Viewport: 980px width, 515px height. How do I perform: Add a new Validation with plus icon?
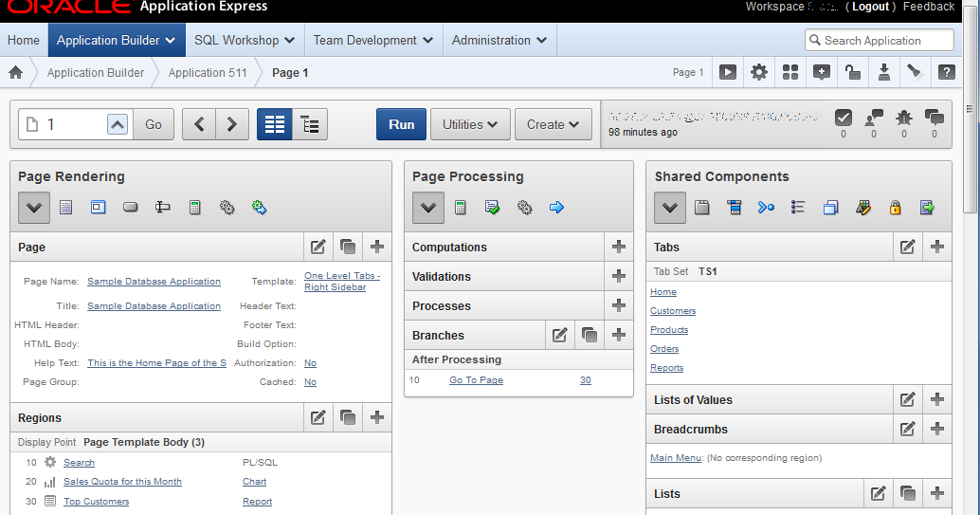pos(619,276)
